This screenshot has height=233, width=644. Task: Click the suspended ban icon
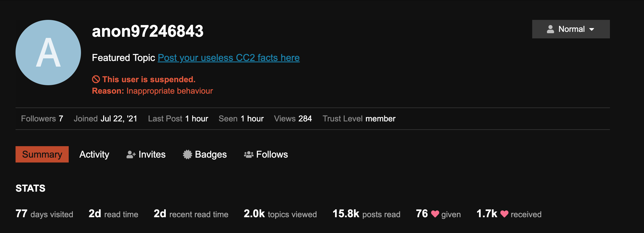click(x=96, y=79)
